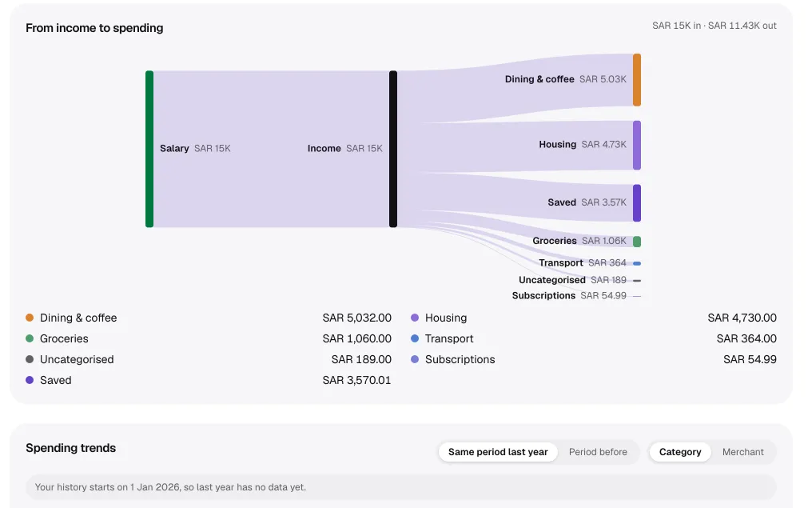
Task: Click the 'Groceries' legend label
Action: click(x=64, y=338)
